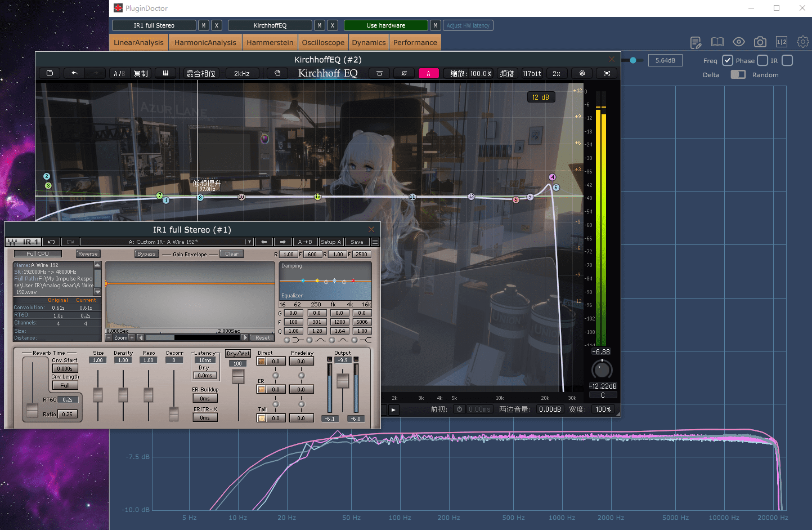
Task: Switch to Dynamics tab
Action: coord(369,42)
